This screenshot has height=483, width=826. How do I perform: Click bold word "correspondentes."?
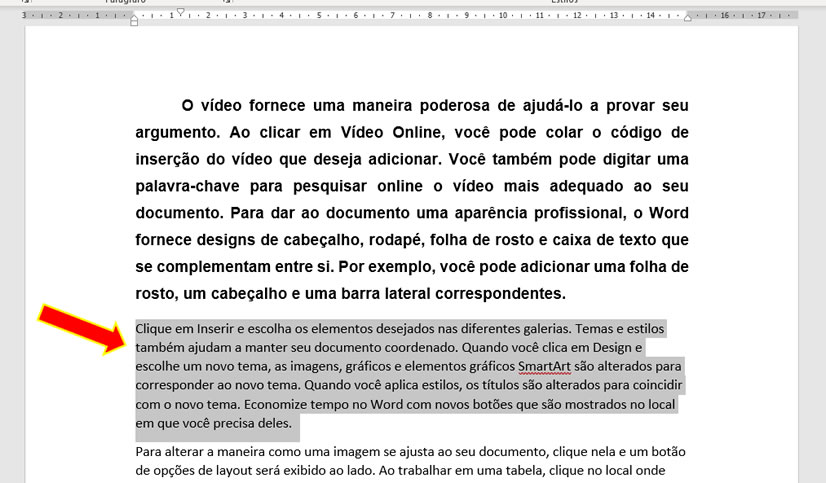click(x=500, y=293)
